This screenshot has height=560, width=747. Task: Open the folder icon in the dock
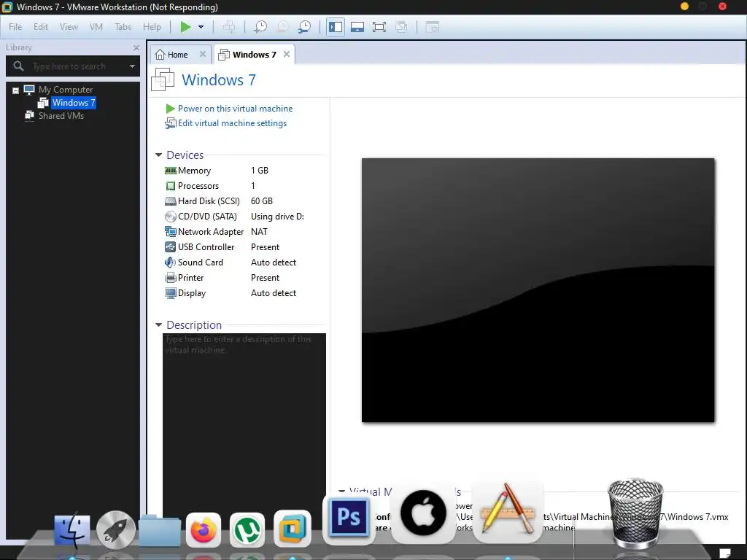coord(160,531)
